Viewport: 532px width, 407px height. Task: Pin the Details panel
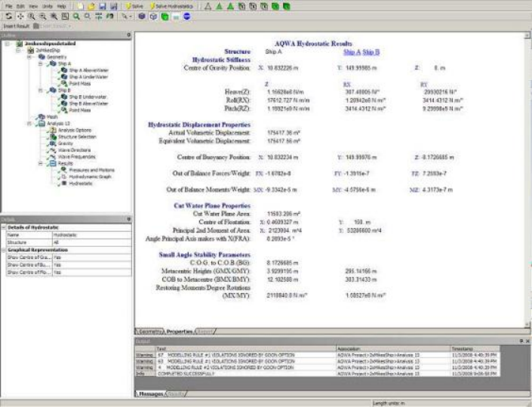pos(128,219)
